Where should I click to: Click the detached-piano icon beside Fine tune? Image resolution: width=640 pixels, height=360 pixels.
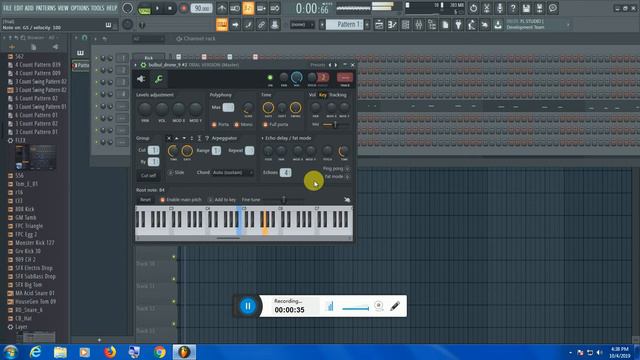(347, 200)
